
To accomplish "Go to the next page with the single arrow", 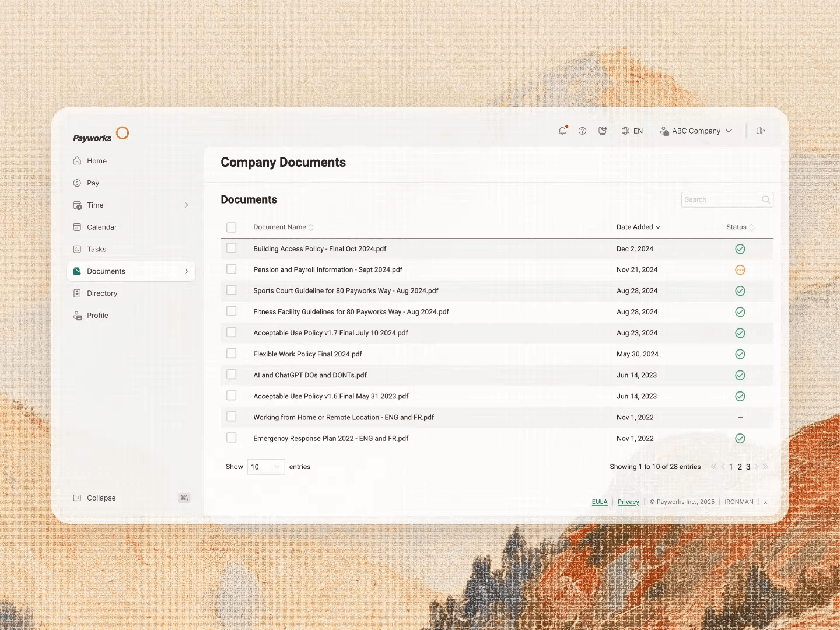I will [757, 467].
